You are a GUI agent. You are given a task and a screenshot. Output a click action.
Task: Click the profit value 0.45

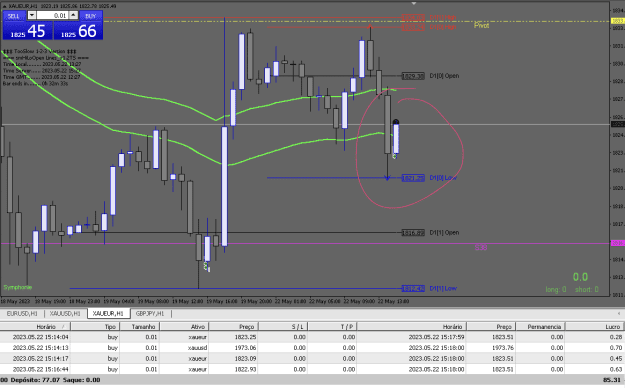click(615, 358)
